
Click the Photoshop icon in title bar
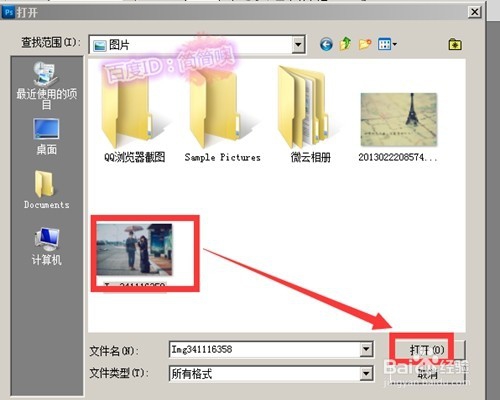pos(8,12)
